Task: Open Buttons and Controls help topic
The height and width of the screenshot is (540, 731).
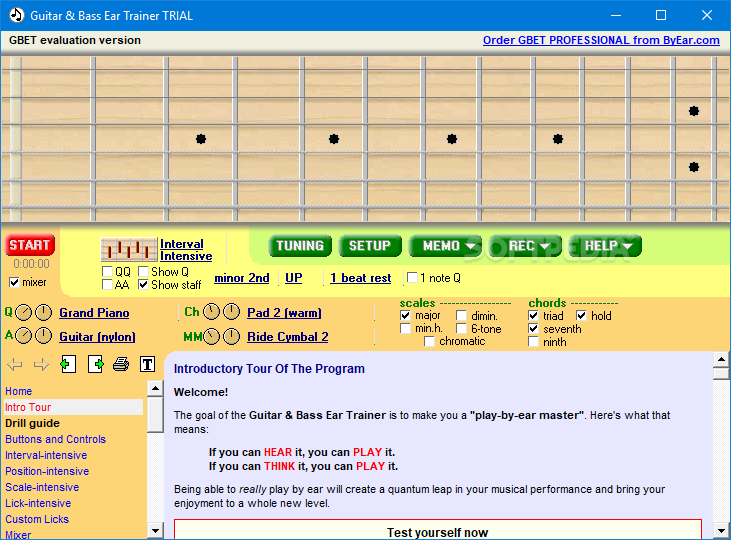Action: (55, 439)
